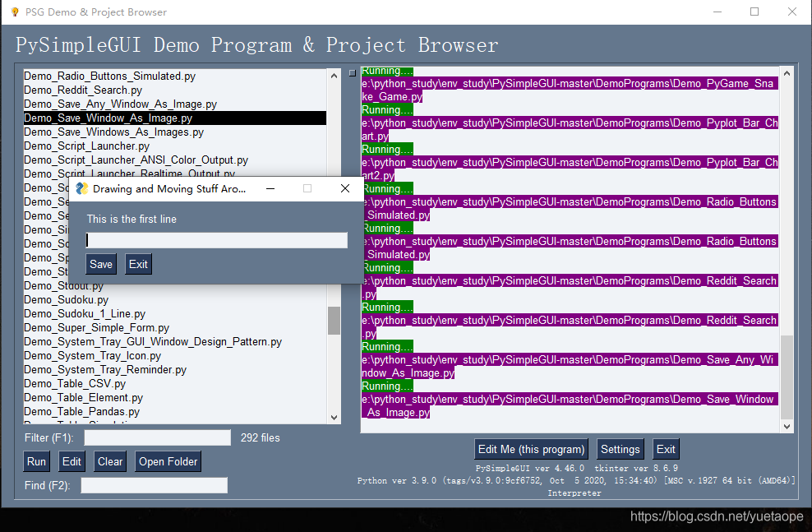Click the Run button
Image resolution: width=812 pixels, height=532 pixels.
(x=36, y=461)
